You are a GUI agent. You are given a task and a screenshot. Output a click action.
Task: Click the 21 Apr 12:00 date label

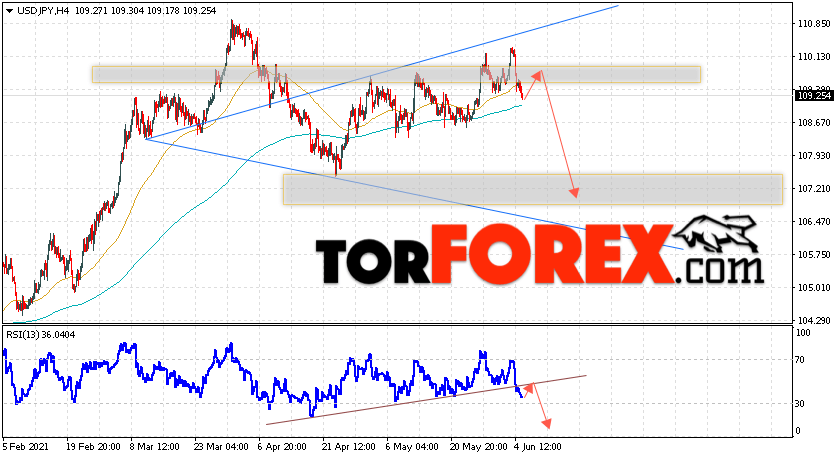coord(348,446)
